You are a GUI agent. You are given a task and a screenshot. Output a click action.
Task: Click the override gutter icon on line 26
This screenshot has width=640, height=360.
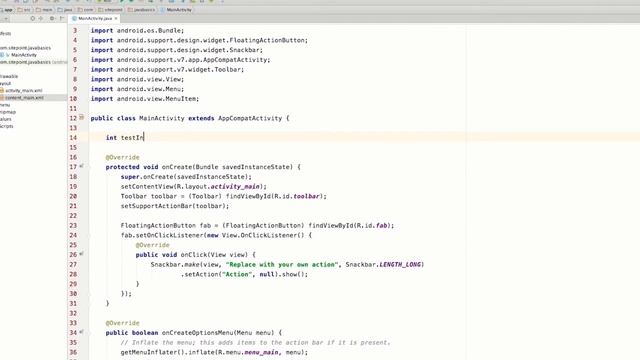[82, 254]
